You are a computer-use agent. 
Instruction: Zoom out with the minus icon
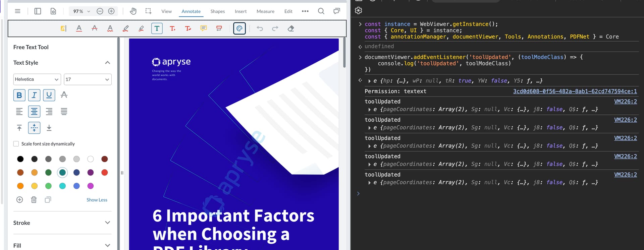(100, 11)
